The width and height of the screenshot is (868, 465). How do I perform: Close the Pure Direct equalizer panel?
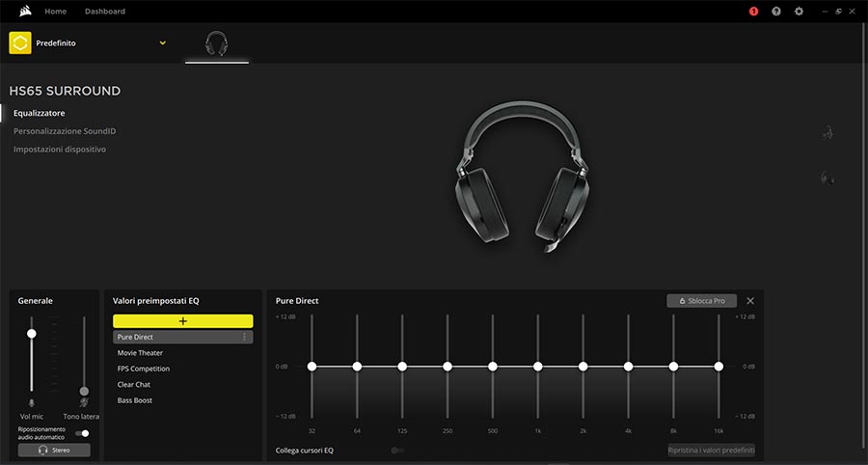(750, 301)
